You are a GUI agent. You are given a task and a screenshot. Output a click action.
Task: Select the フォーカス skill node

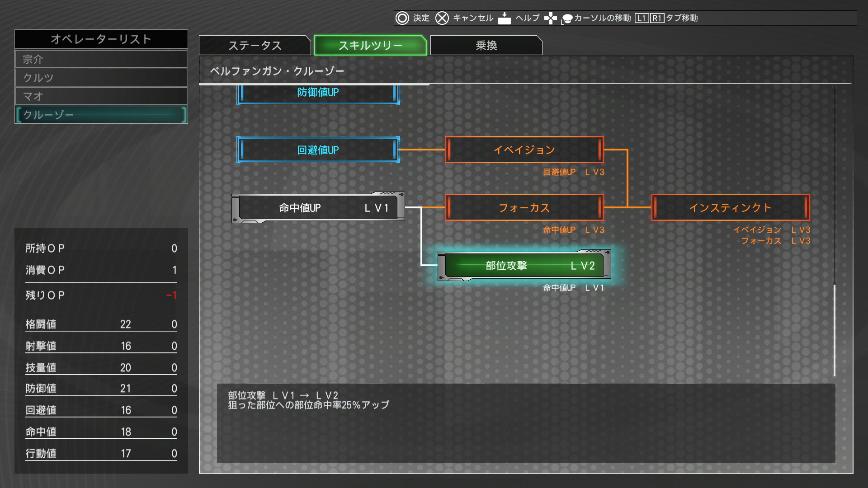coord(524,208)
